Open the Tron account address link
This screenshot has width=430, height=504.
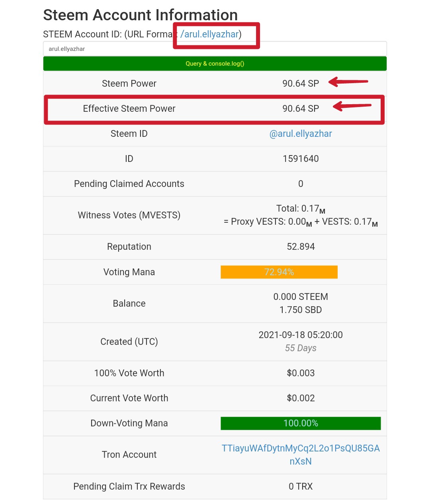click(301, 455)
